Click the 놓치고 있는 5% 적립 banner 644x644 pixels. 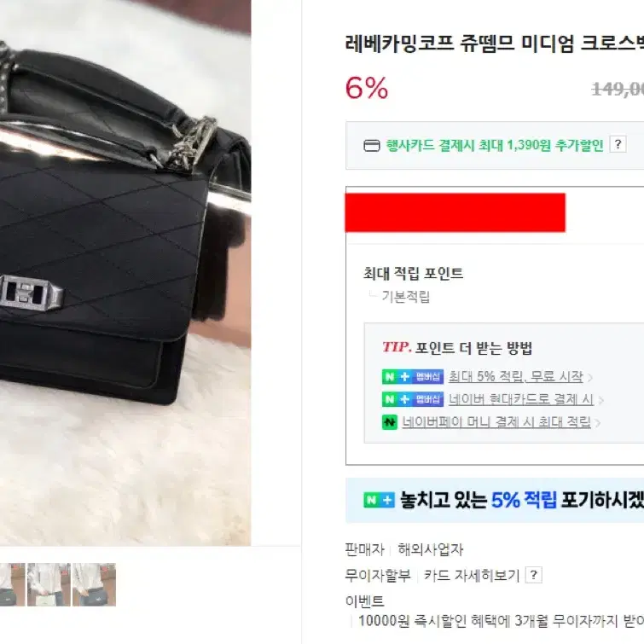(495, 500)
